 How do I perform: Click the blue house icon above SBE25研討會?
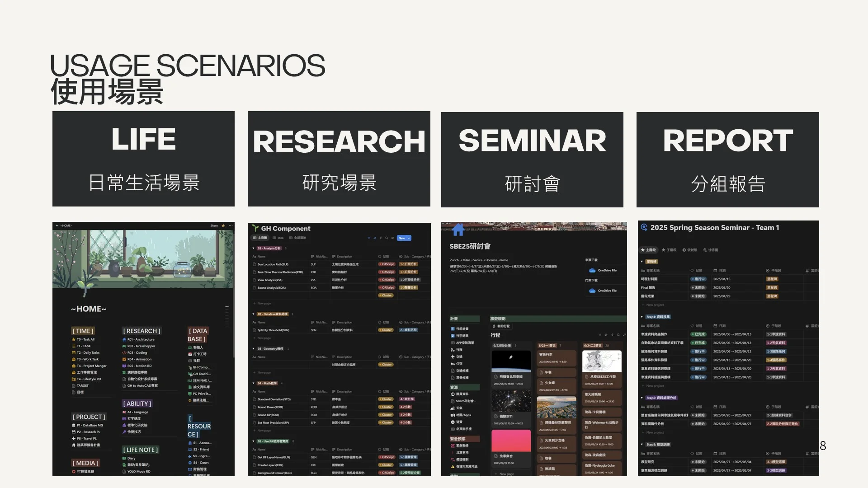coord(458,230)
